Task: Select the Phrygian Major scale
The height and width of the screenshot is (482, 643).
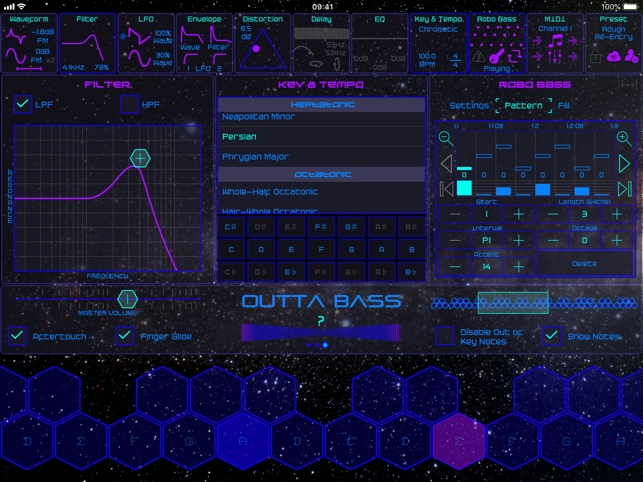Action: point(322,157)
